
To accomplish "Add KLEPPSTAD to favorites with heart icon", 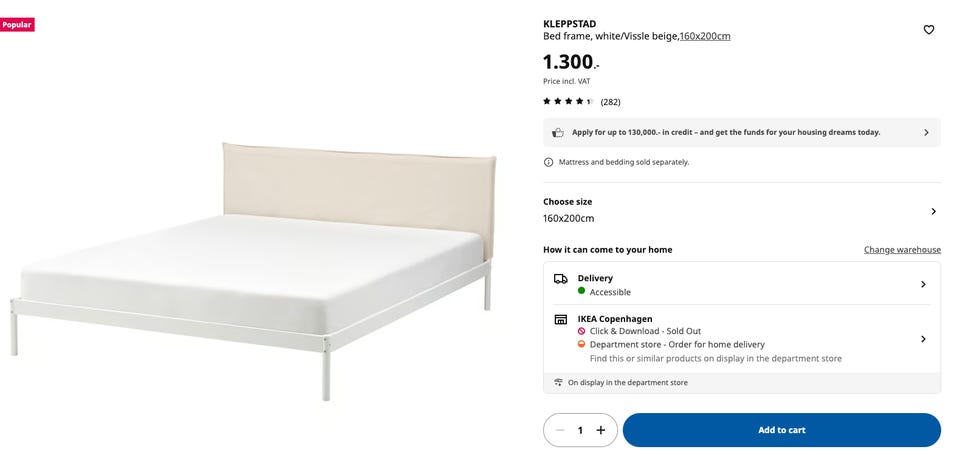I will coord(929,29).
